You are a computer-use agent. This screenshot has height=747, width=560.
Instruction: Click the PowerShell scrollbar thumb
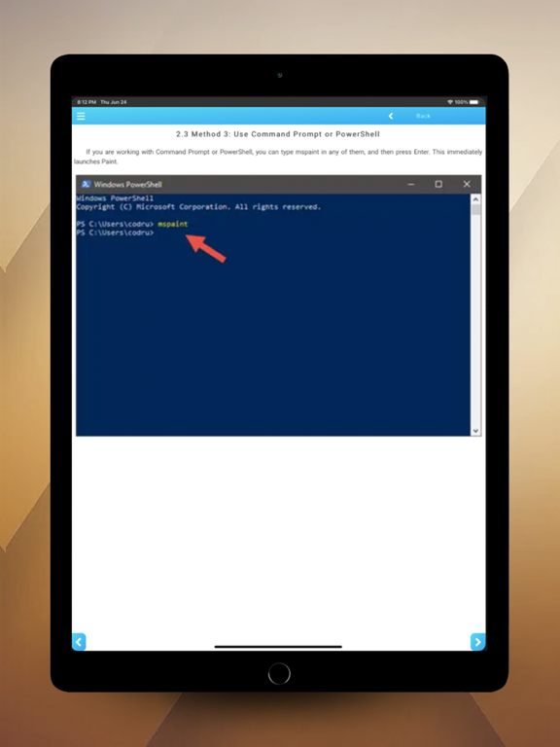[475, 210]
